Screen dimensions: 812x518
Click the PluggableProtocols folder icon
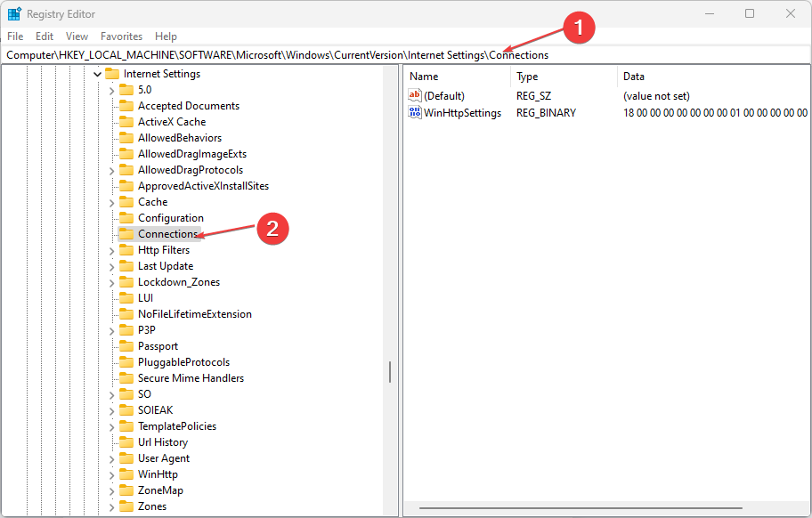point(126,362)
